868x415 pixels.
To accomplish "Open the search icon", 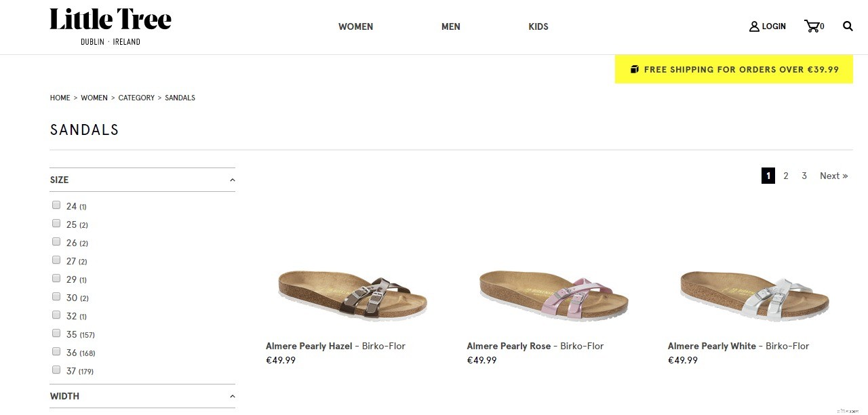I will pos(847,26).
